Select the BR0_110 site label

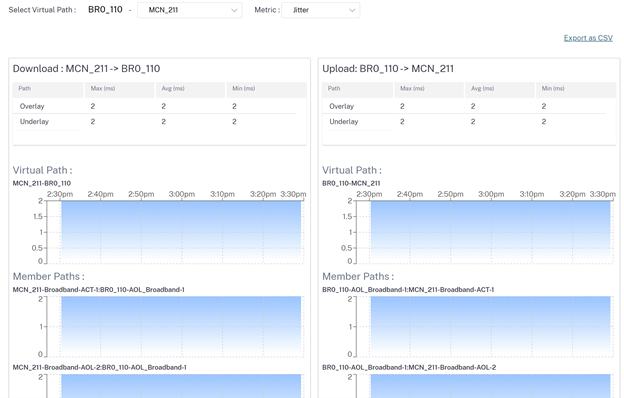105,10
